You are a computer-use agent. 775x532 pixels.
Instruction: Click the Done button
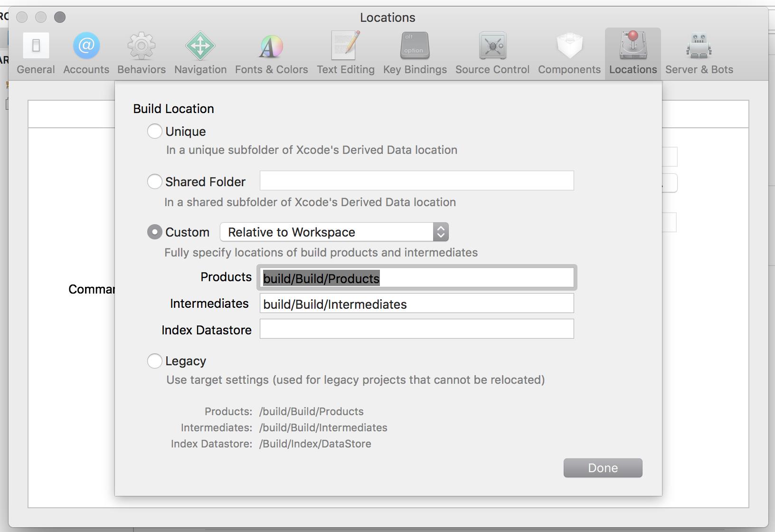point(603,468)
